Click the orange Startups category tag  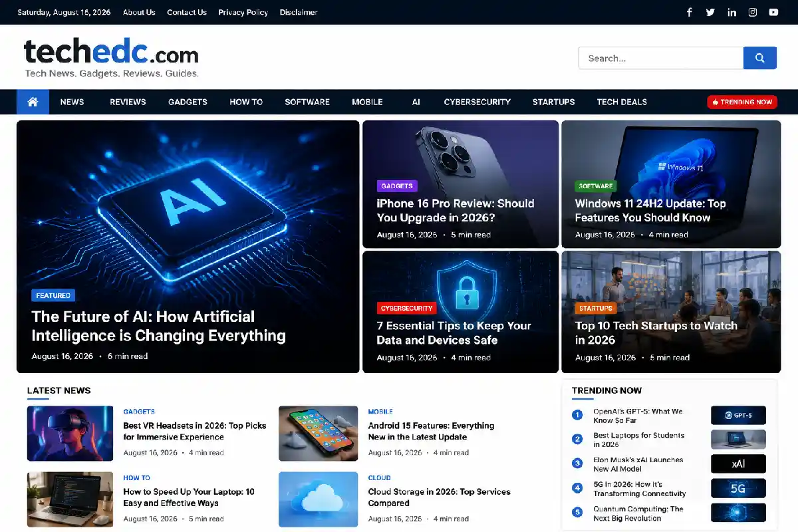[x=596, y=309]
